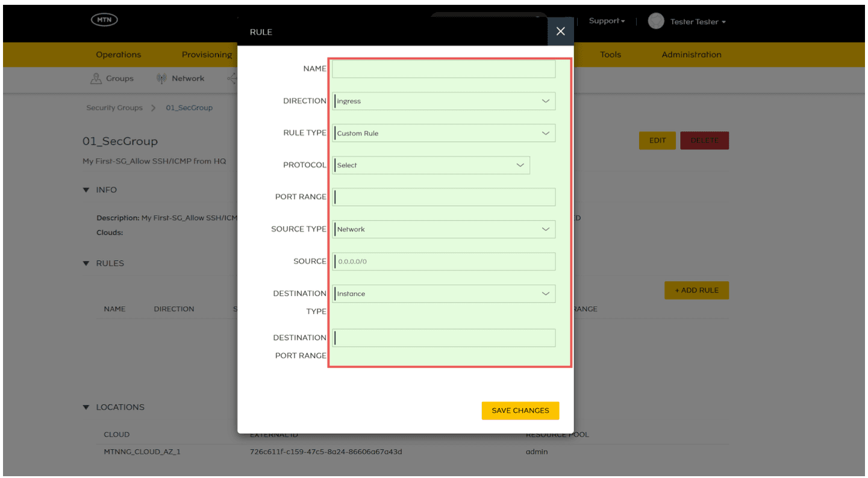The height and width of the screenshot is (478, 868).
Task: Click the NAME column header in RULES
Action: [114, 309]
